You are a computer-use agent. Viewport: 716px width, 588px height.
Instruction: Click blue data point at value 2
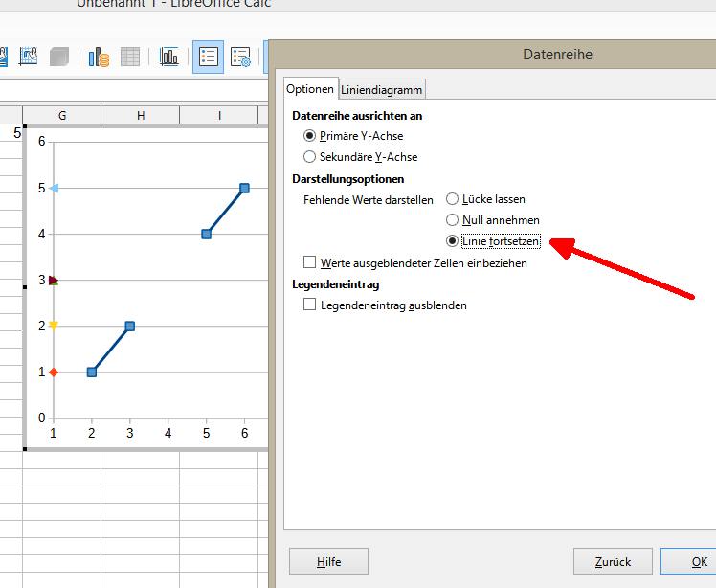129,326
